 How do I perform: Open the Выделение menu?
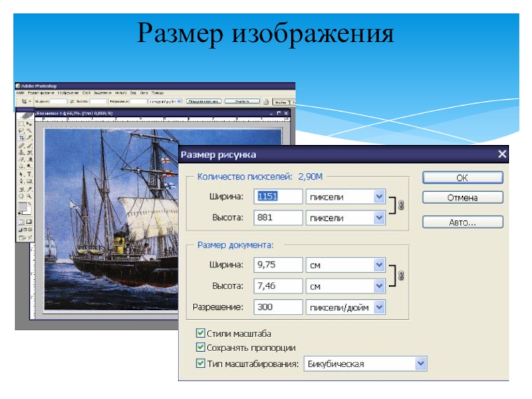[x=102, y=92]
